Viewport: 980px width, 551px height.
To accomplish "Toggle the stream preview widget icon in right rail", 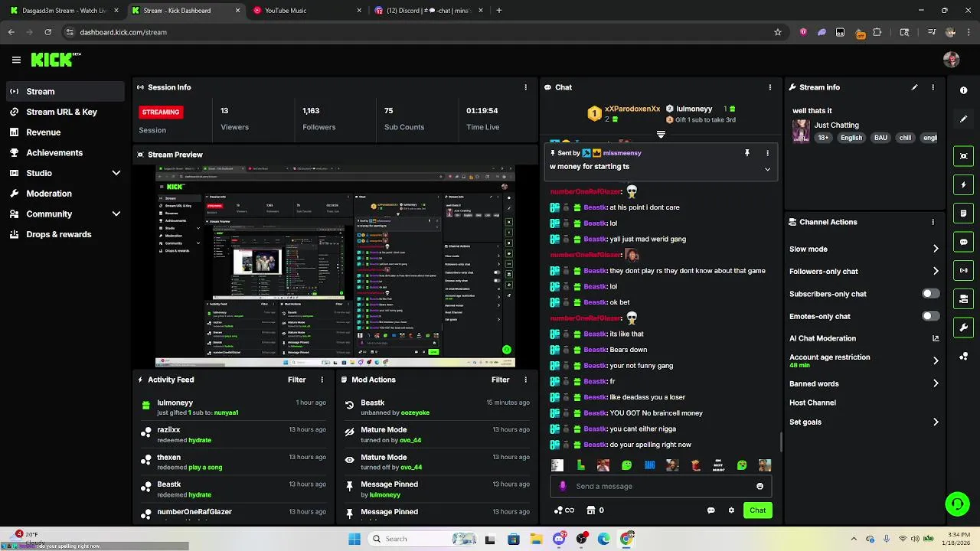I will (x=963, y=156).
